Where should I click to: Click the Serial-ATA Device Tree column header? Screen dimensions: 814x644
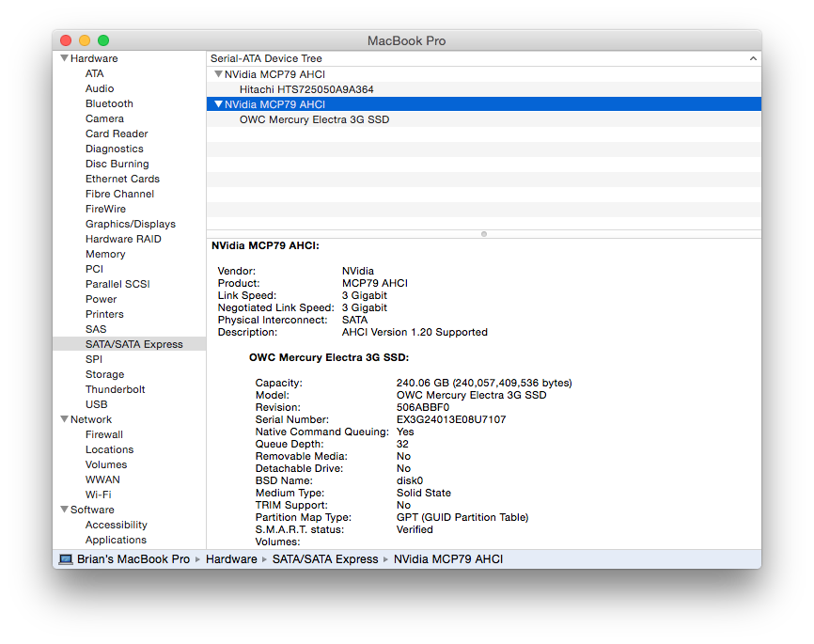484,58
